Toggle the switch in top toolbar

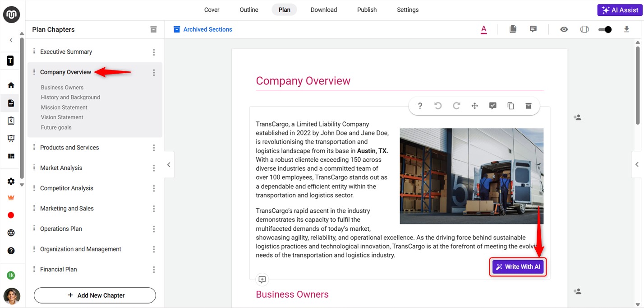605,29
